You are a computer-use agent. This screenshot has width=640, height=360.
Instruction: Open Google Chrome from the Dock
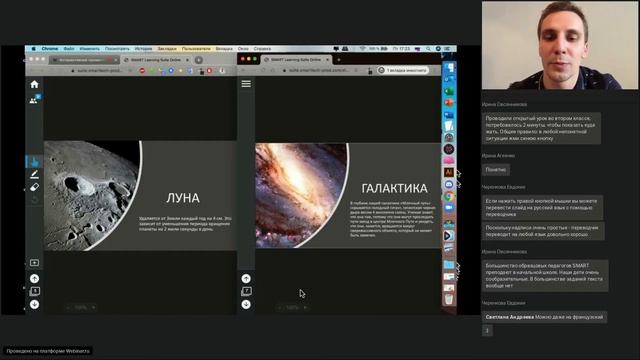coord(449,196)
